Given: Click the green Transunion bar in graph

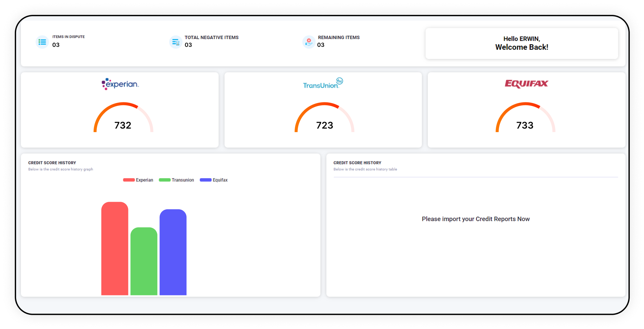Looking at the screenshot, I should click(144, 262).
